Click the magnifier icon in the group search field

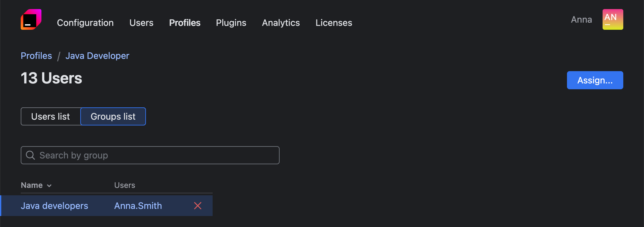pos(30,155)
